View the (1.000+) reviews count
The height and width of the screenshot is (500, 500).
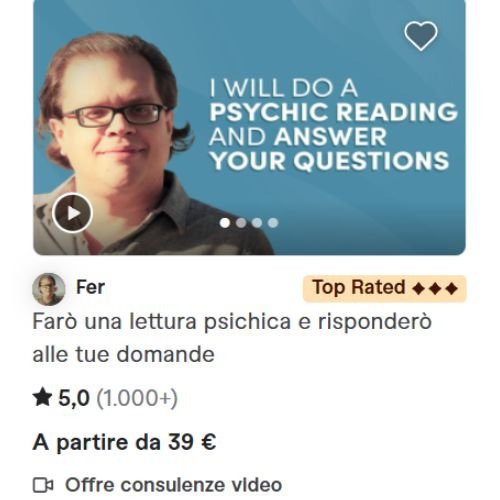137,398
